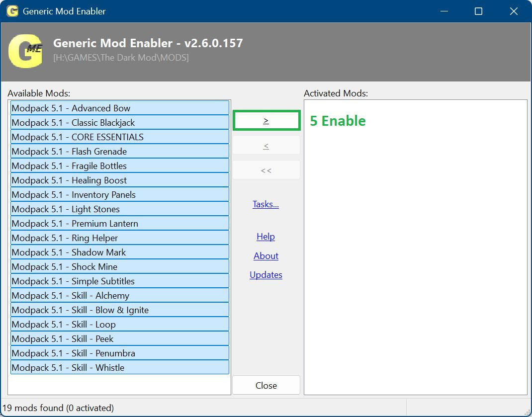Select Modpack 5.1 - Ring Helper
Screen dimensions: 532x417
click(x=120, y=238)
